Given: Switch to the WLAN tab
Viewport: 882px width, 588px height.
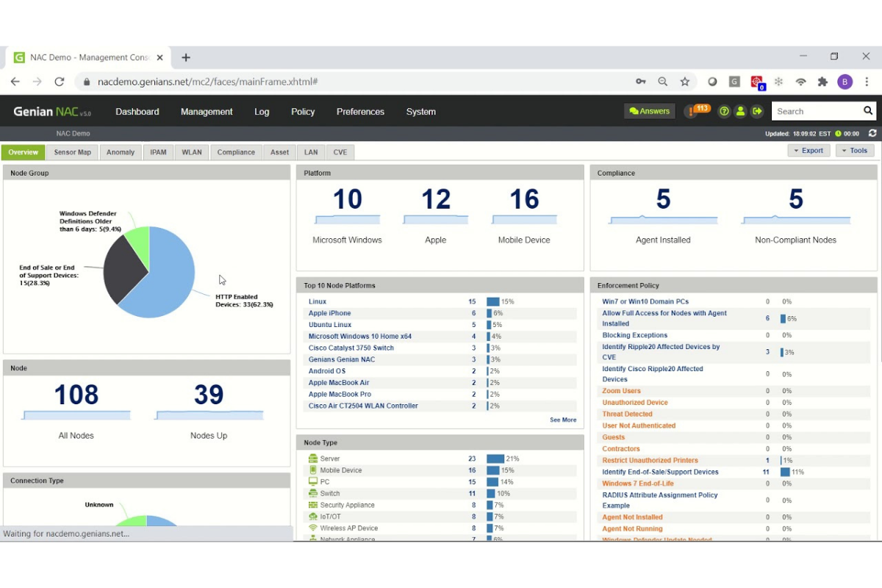Looking at the screenshot, I should [x=192, y=152].
